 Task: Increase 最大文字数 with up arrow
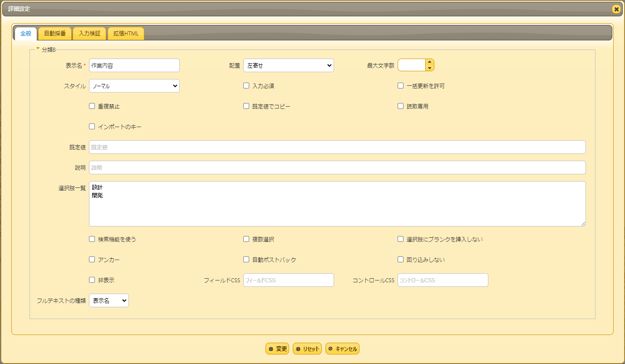[x=429, y=62]
